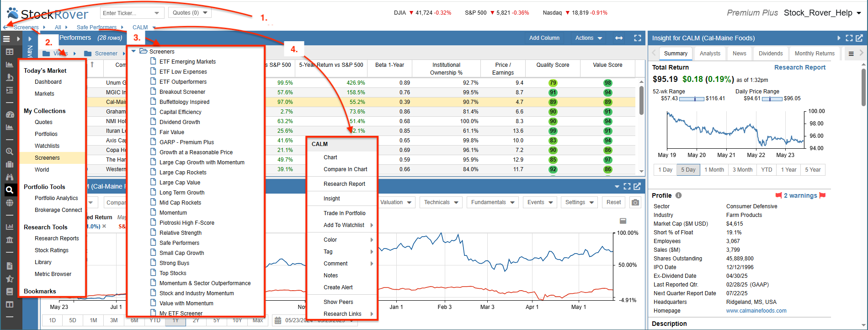Open the Technicals chart dropdown
The image size is (868, 330).
click(x=441, y=202)
